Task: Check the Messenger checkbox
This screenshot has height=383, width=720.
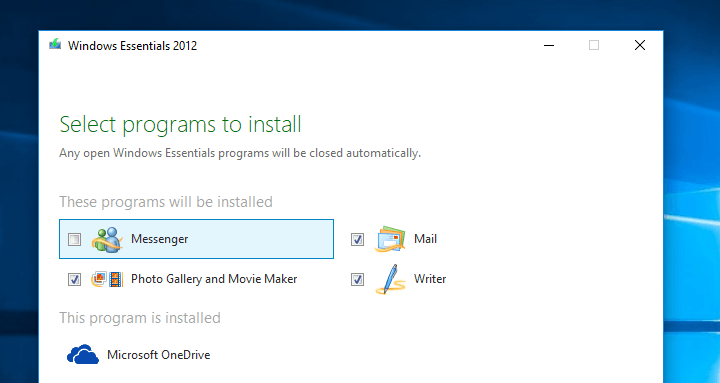Action: [x=74, y=239]
